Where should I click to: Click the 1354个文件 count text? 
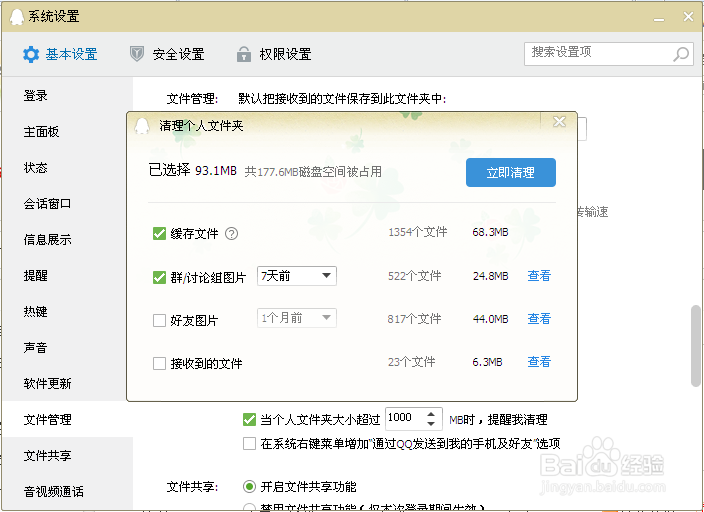pyautogui.click(x=418, y=232)
